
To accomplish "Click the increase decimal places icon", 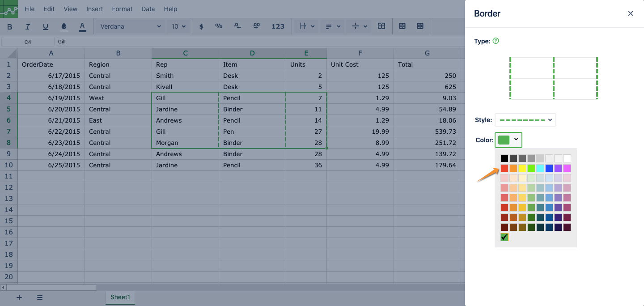I will [x=256, y=26].
